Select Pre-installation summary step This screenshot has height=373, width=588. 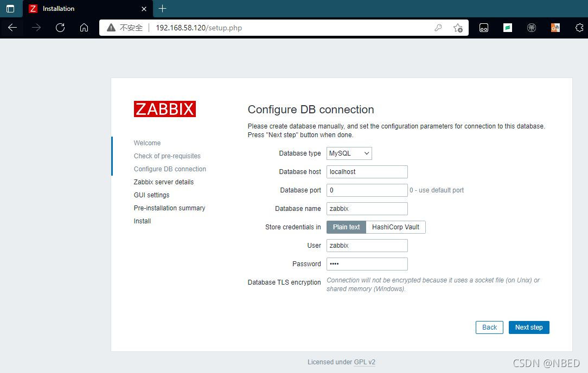pyautogui.click(x=169, y=208)
